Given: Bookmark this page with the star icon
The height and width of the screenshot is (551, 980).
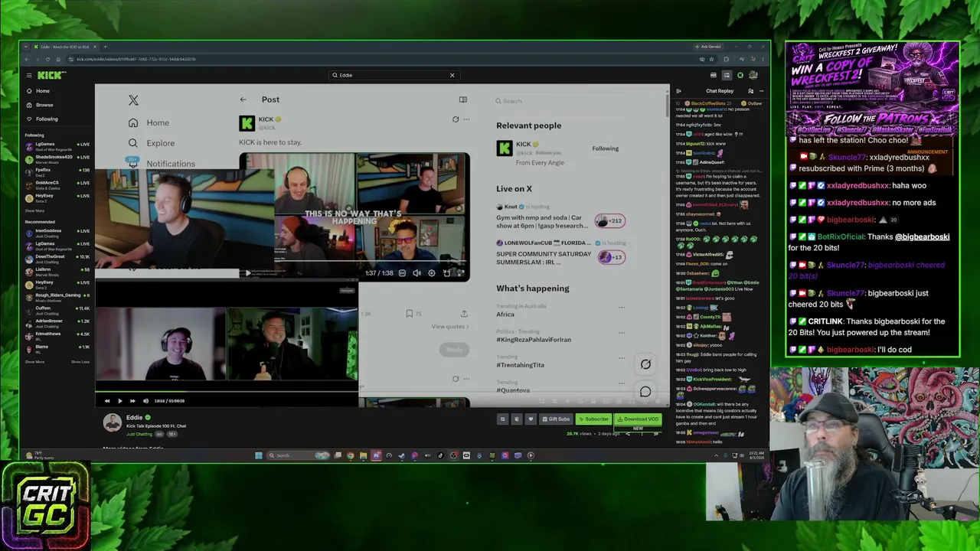Looking at the screenshot, I should pos(712,59).
